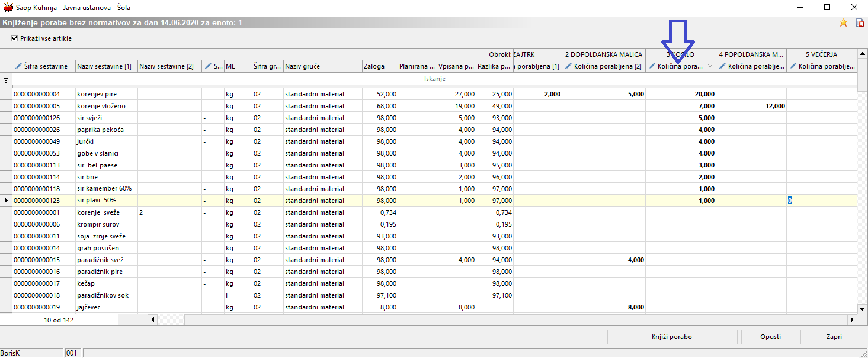Sort by the Naziv sestavine [2] column header
The image size is (868, 358).
tap(169, 66)
